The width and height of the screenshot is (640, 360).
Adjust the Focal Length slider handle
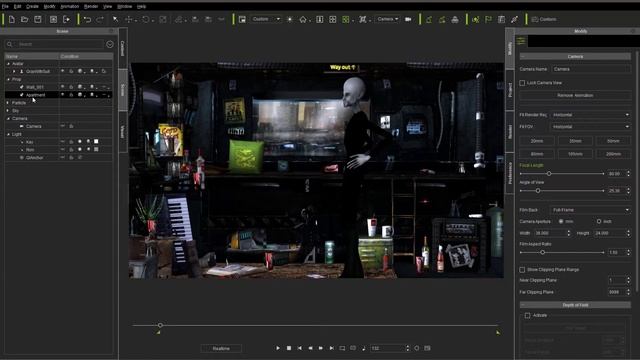[549, 174]
